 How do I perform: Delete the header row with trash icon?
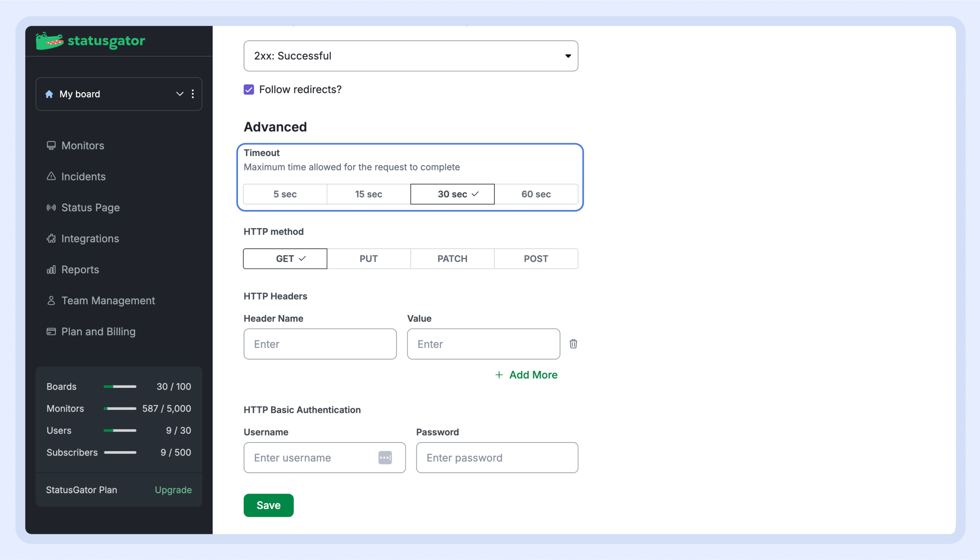click(573, 344)
